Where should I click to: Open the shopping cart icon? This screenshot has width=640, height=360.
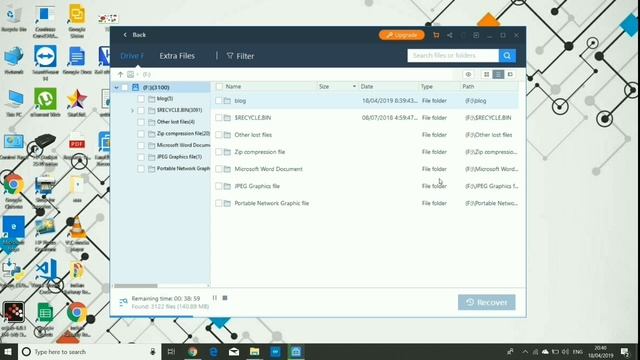pyautogui.click(x=436, y=36)
